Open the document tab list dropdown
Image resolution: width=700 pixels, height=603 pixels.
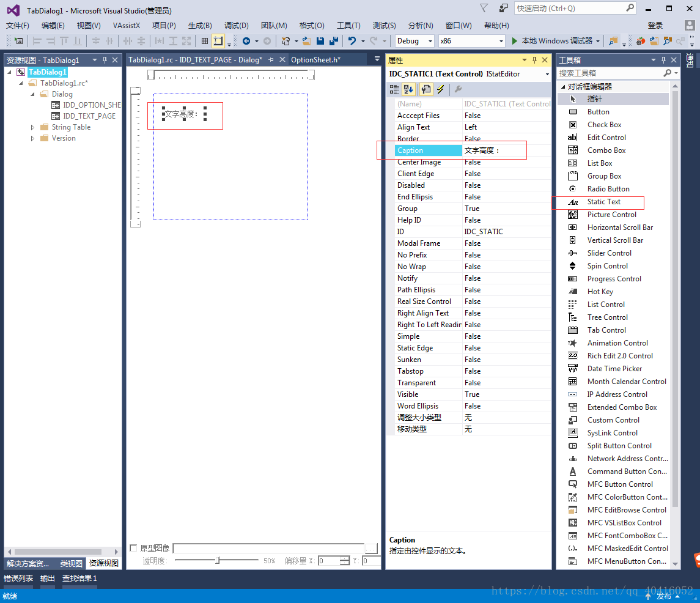click(x=377, y=59)
